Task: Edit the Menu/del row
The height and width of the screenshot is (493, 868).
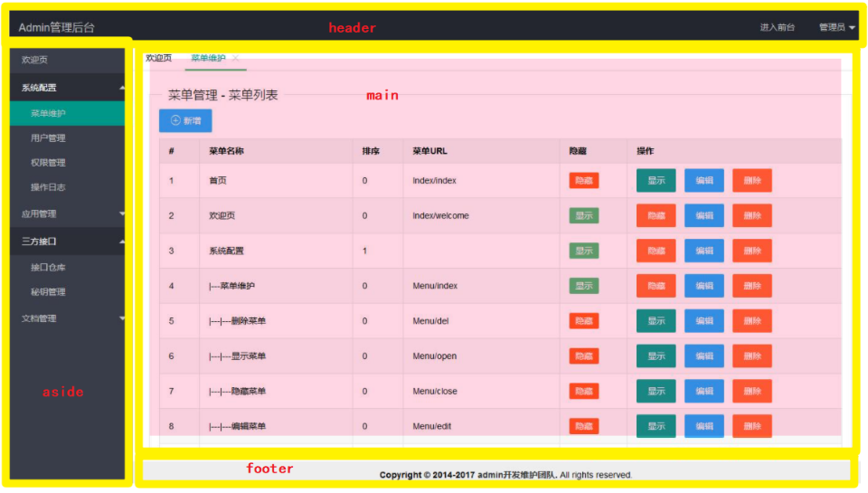Action: 704,321
